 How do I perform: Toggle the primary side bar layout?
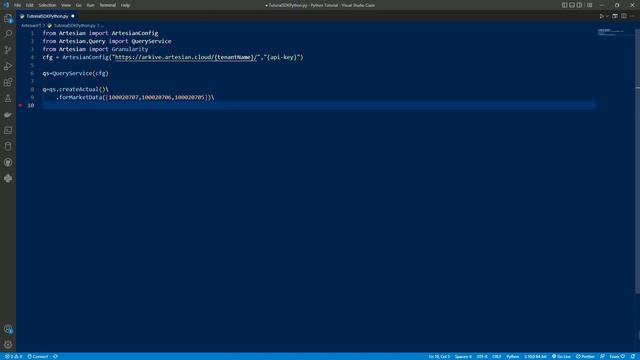pos(564,5)
